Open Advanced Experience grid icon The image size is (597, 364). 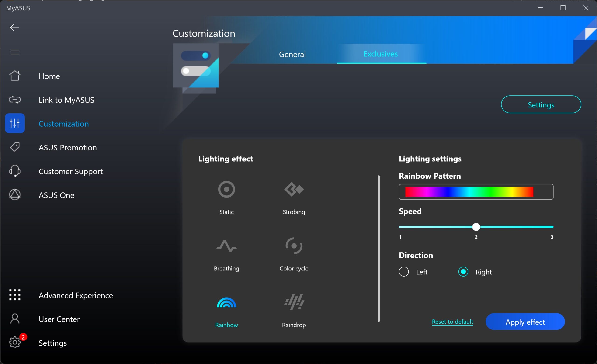click(15, 295)
